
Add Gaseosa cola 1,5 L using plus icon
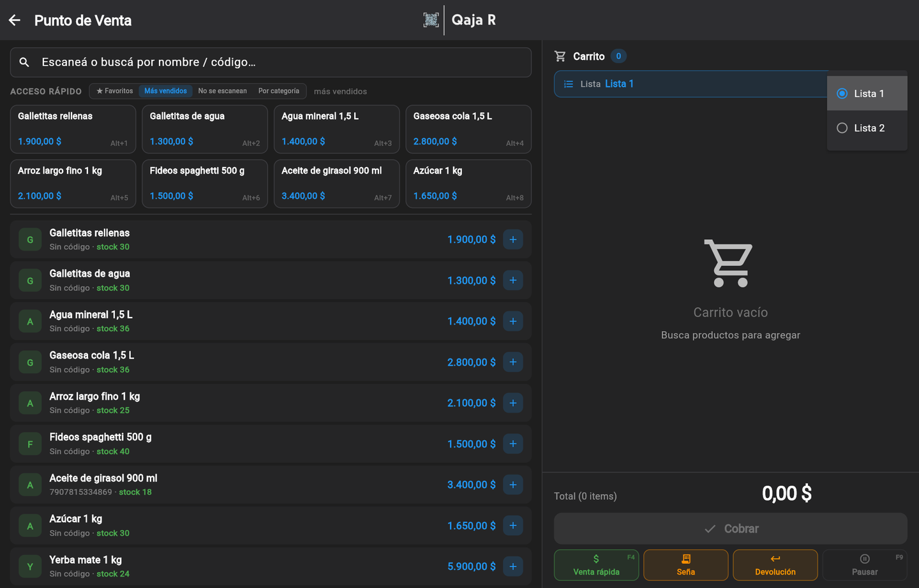click(513, 362)
